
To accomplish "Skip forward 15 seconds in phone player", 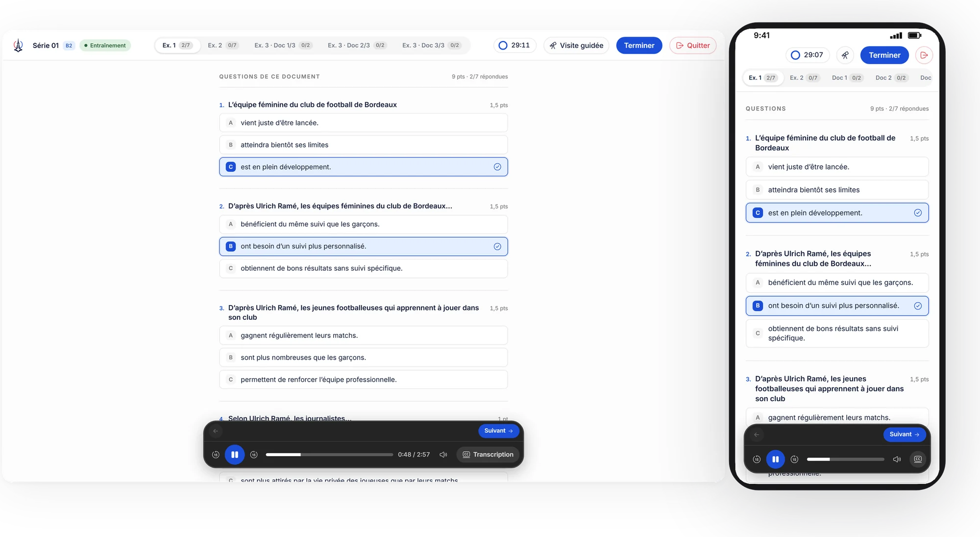I will click(794, 459).
